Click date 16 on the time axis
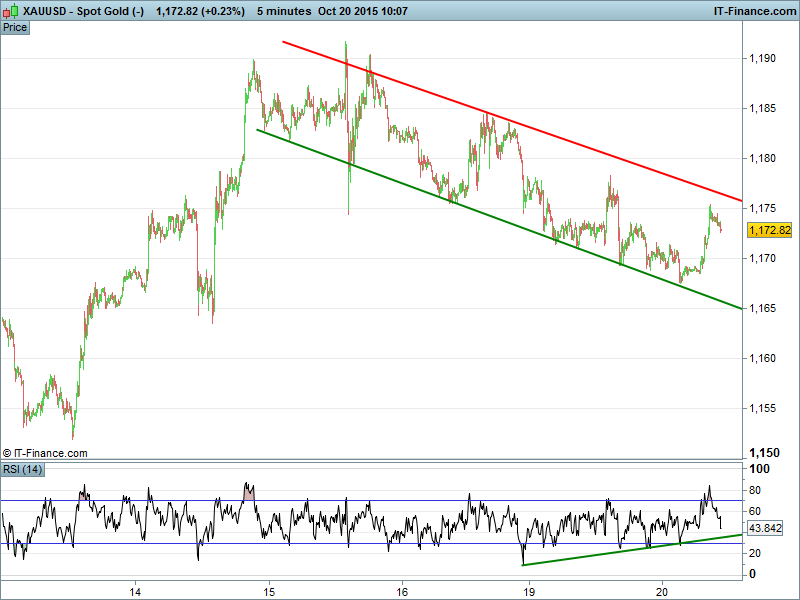The height and width of the screenshot is (600, 800). (401, 589)
